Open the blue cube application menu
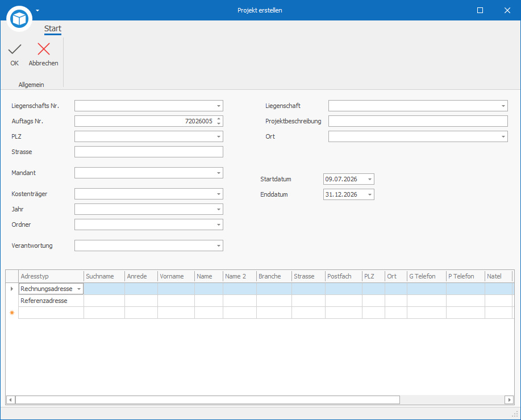Viewport: 521px width, 420px height. (19, 19)
